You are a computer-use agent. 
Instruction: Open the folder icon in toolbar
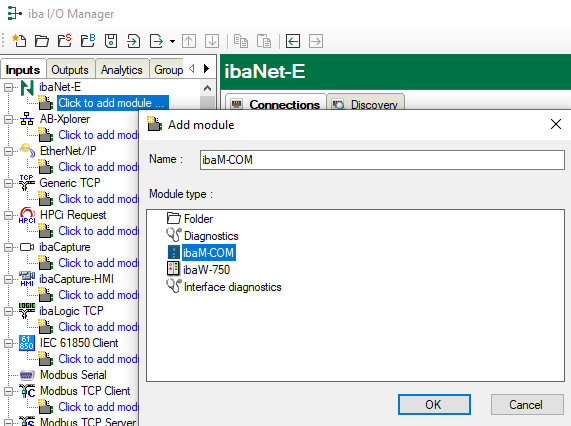tap(42, 41)
